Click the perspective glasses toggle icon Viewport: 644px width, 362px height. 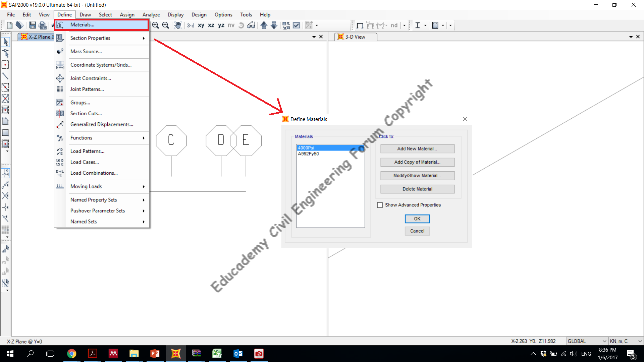coord(251,25)
